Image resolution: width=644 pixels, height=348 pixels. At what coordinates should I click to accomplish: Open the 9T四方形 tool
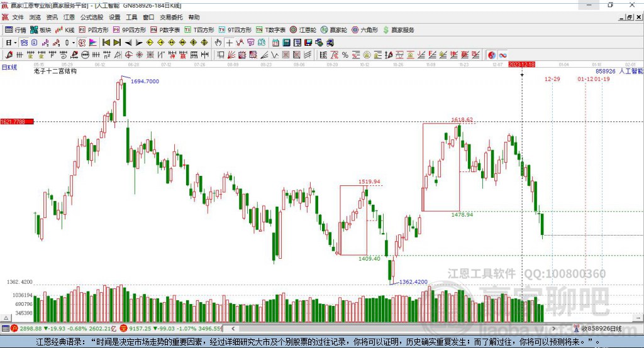(x=235, y=30)
